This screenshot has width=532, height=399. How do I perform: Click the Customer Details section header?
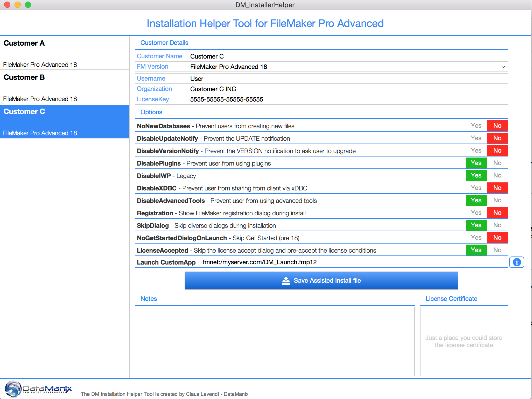[x=164, y=43]
